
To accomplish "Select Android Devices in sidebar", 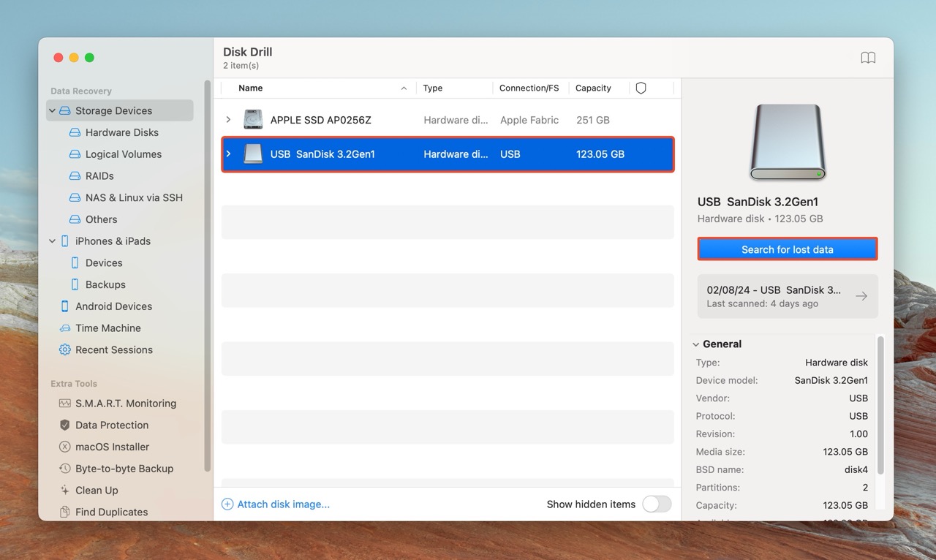I will coord(114,306).
